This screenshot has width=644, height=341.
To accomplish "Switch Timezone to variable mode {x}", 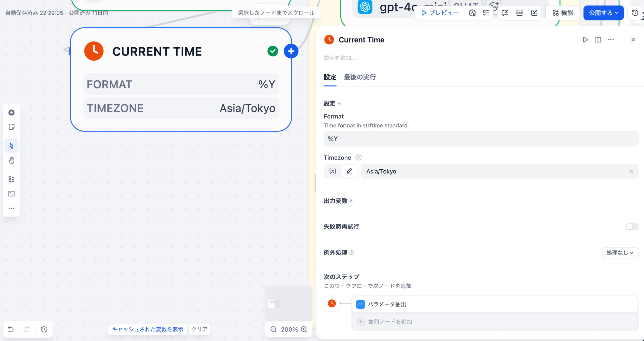I will (333, 171).
